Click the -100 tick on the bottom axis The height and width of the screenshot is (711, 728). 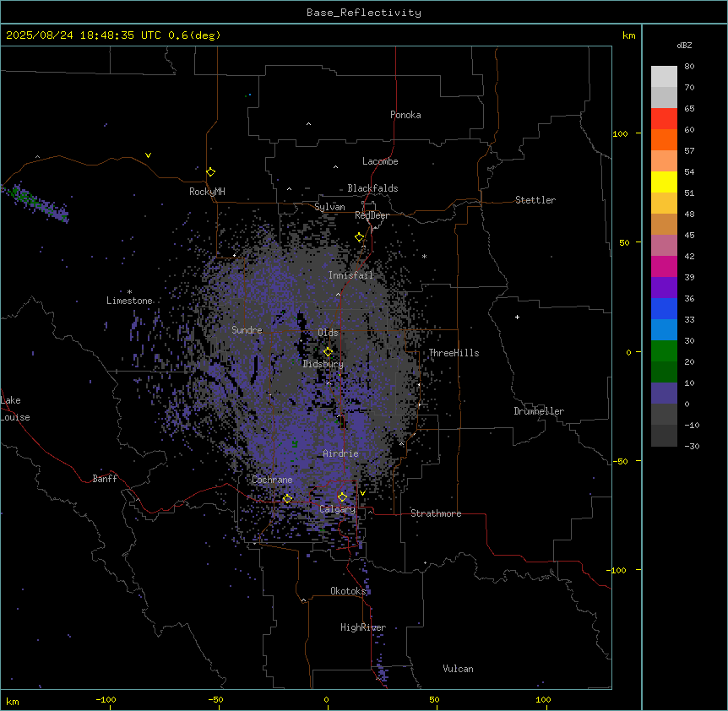(106, 699)
